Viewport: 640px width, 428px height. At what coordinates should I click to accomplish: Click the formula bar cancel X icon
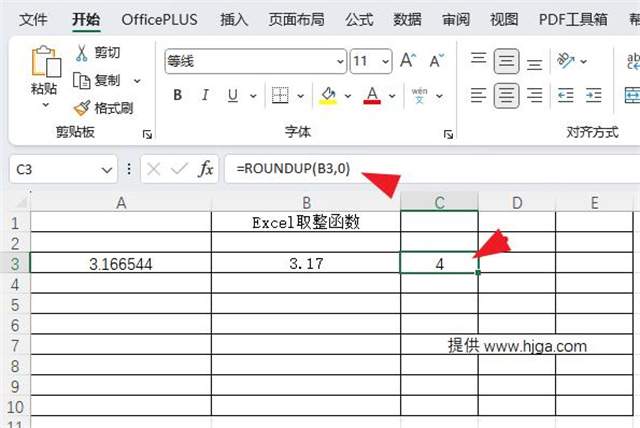153,169
